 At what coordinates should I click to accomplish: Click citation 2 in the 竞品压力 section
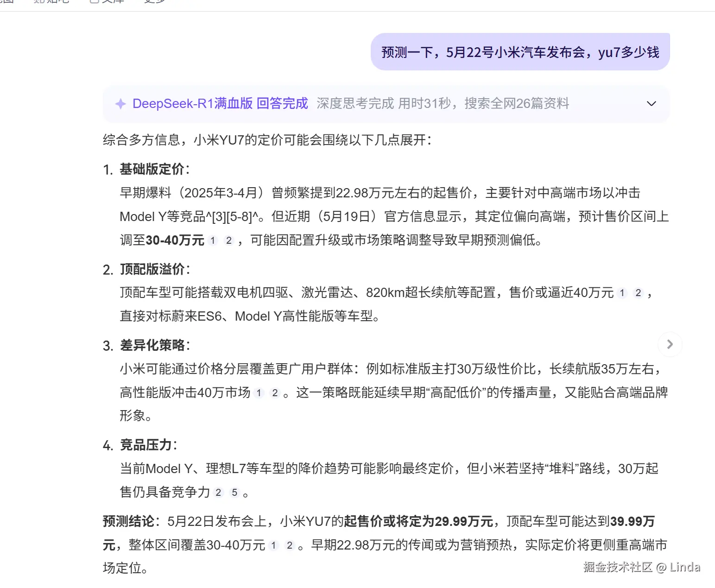219,493
